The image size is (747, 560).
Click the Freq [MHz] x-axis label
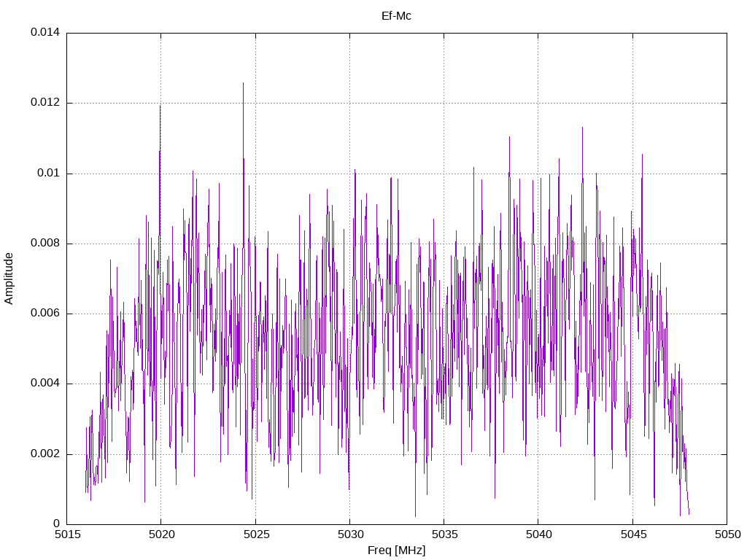(396, 551)
